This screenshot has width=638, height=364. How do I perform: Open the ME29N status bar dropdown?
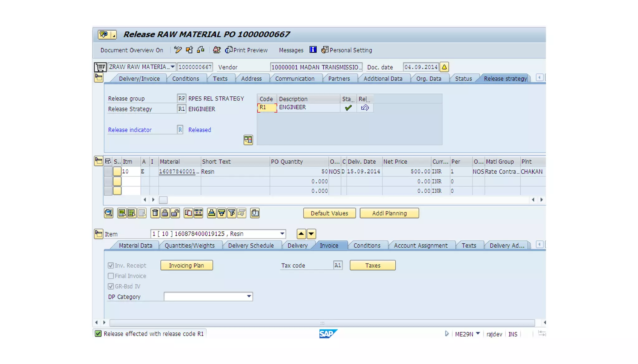coord(478,334)
